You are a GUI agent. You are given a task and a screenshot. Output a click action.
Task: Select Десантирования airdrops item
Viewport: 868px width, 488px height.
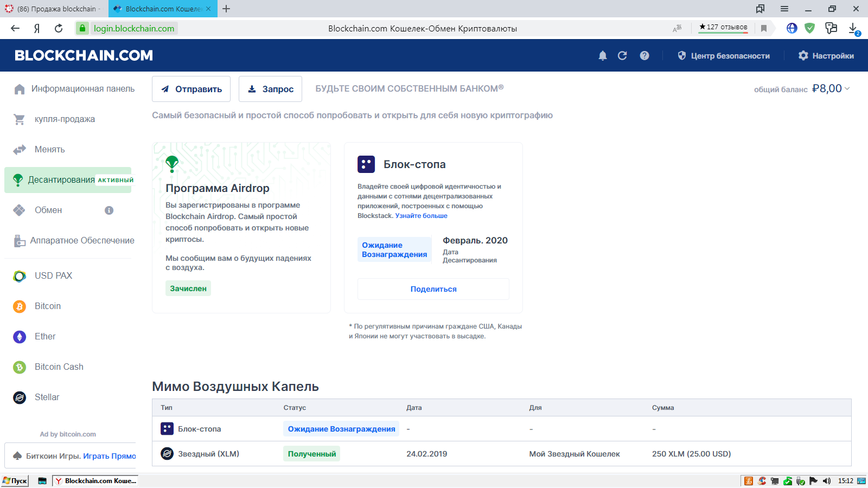(x=68, y=180)
